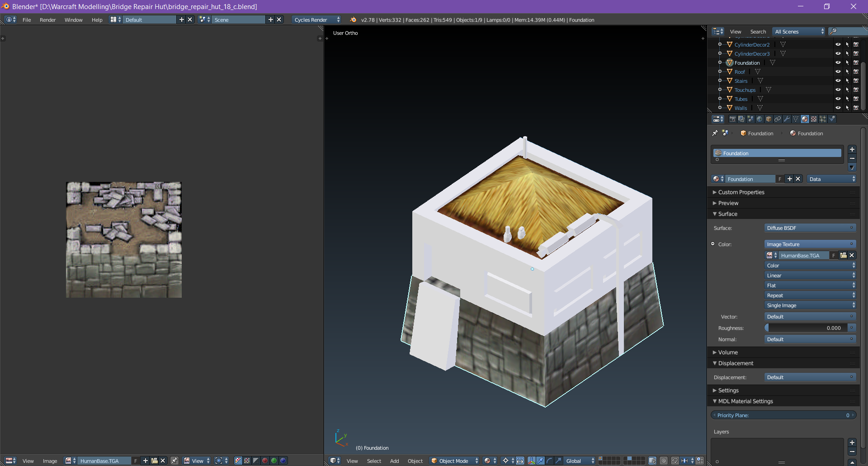868x466 pixels.
Task: Open the mesh Data properties tab (triangle icon)
Action: pos(796,119)
